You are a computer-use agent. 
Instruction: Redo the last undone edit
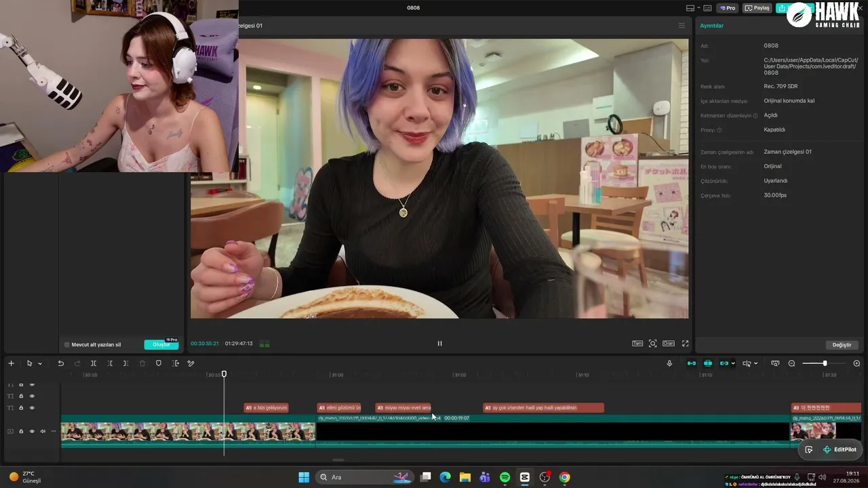pyautogui.click(x=77, y=363)
